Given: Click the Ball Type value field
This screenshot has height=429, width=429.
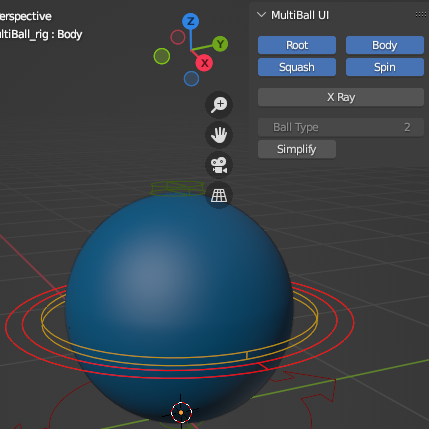Looking at the screenshot, I should (341, 127).
